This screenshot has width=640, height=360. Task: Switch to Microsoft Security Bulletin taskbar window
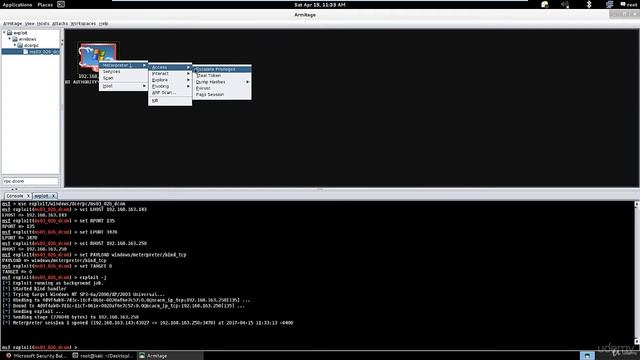click(x=36, y=356)
